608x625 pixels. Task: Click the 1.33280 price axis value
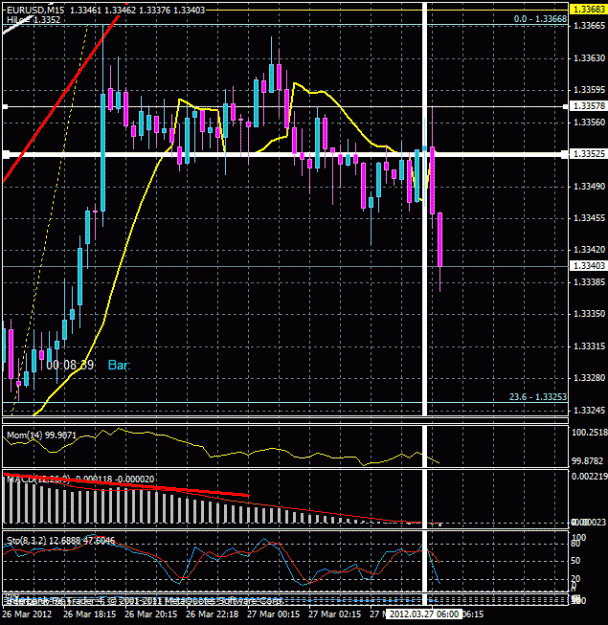click(589, 377)
